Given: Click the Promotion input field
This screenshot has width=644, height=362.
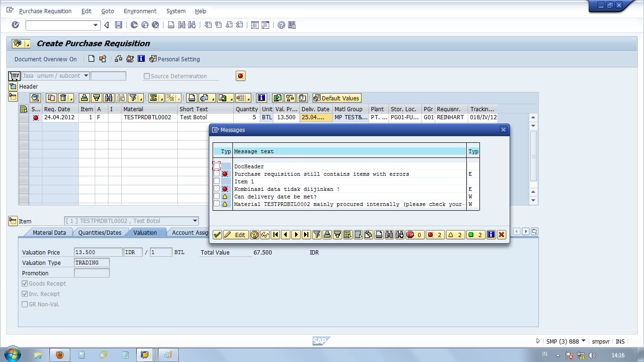Looking at the screenshot, I should click(92, 273).
